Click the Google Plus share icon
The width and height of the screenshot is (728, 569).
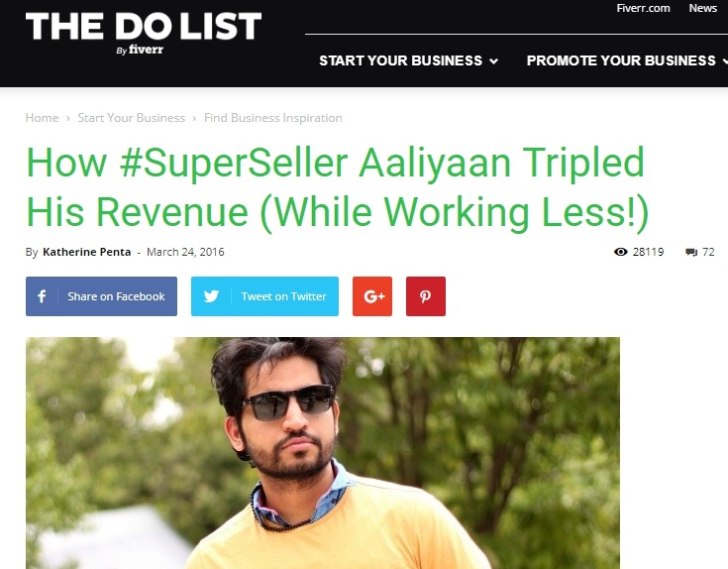[371, 296]
